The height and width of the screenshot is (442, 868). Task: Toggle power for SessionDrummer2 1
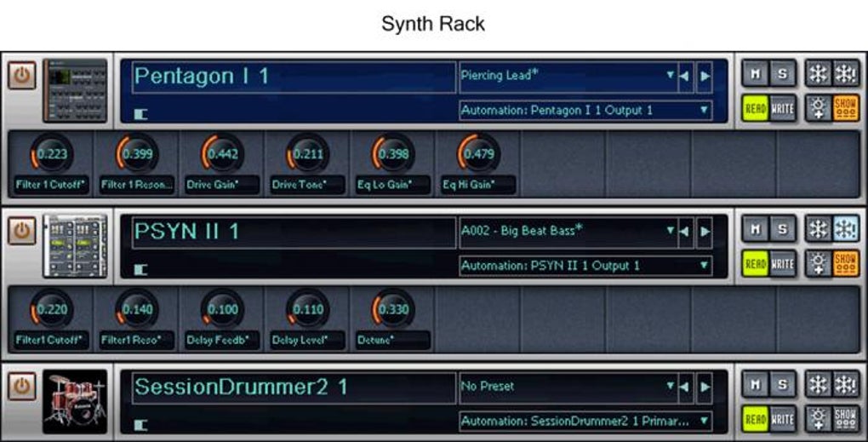pos(22,387)
